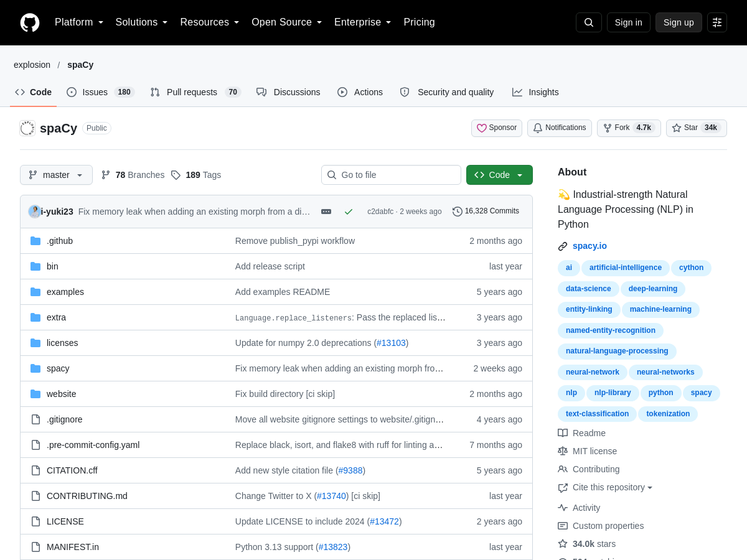Viewport: 747px width, 560px height.
Task: Click the machine-learning topic tag
Action: [660, 309]
